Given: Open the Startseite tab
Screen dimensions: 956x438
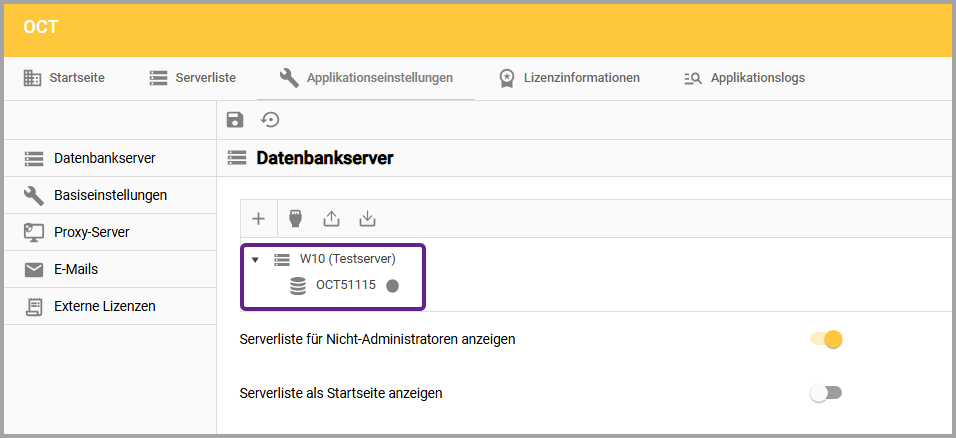Looking at the screenshot, I should point(65,77).
